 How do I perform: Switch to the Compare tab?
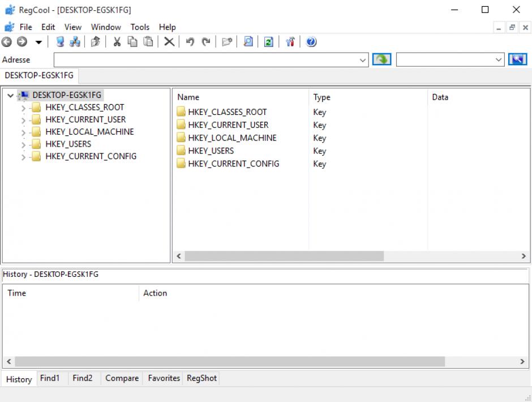tap(122, 378)
